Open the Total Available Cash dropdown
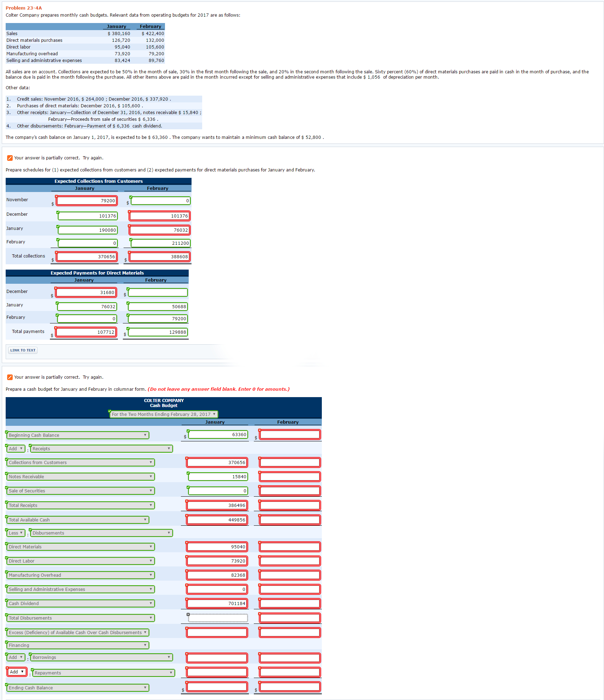Viewport: 604px width, 700px height. [78, 520]
